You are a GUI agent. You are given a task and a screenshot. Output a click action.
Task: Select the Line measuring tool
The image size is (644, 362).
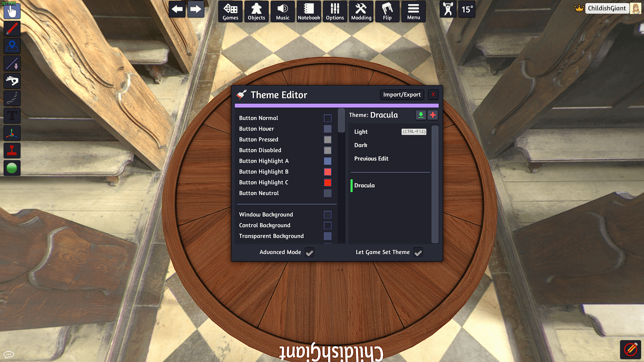(x=12, y=63)
